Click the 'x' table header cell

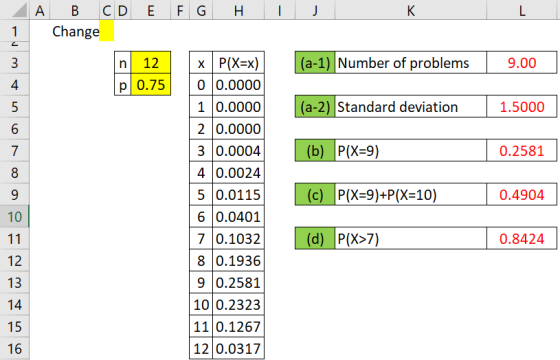(x=201, y=63)
